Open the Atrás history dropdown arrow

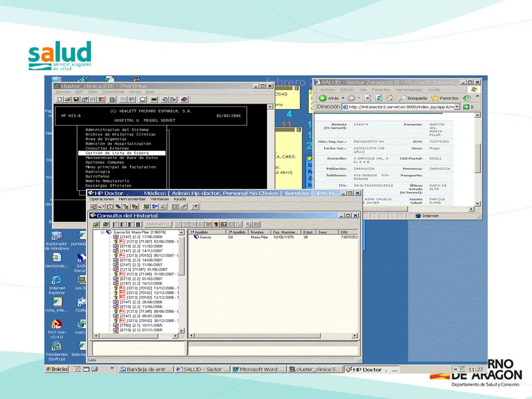(x=343, y=98)
